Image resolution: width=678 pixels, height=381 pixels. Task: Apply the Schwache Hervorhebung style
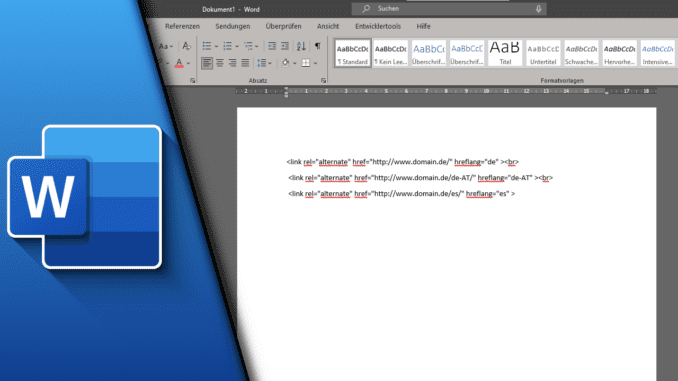pyautogui.click(x=581, y=53)
